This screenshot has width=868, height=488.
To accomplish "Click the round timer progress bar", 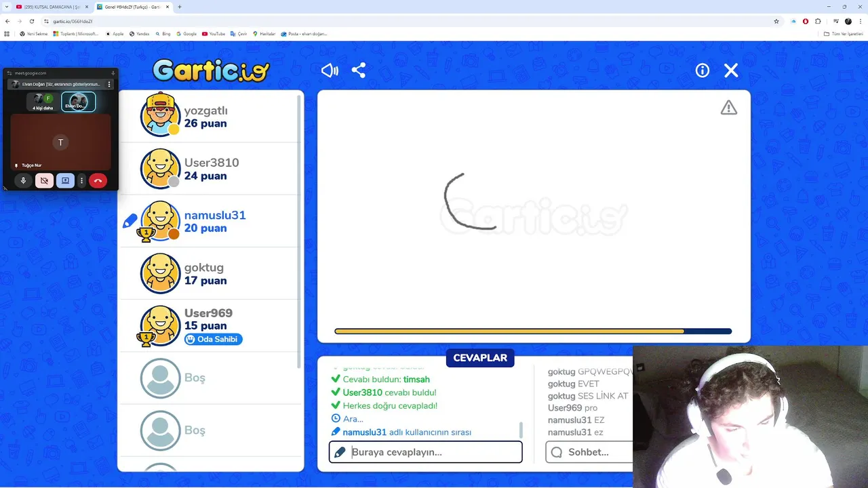I will pyautogui.click(x=533, y=331).
